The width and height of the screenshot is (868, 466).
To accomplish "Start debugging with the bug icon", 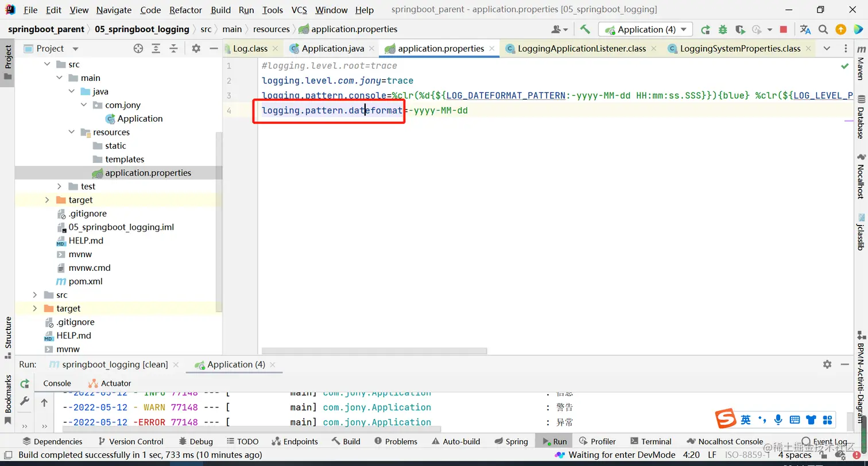I will [x=723, y=29].
